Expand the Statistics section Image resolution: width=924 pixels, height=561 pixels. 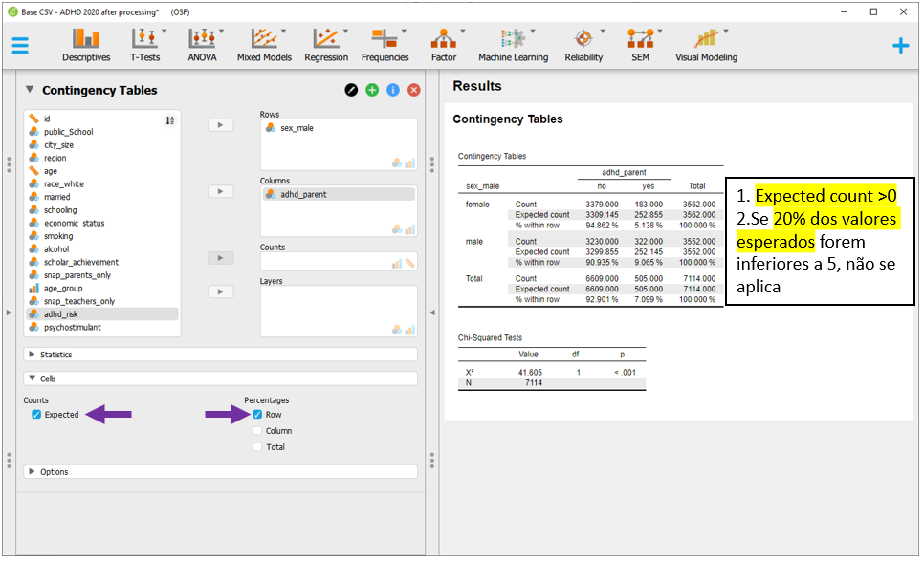55,355
